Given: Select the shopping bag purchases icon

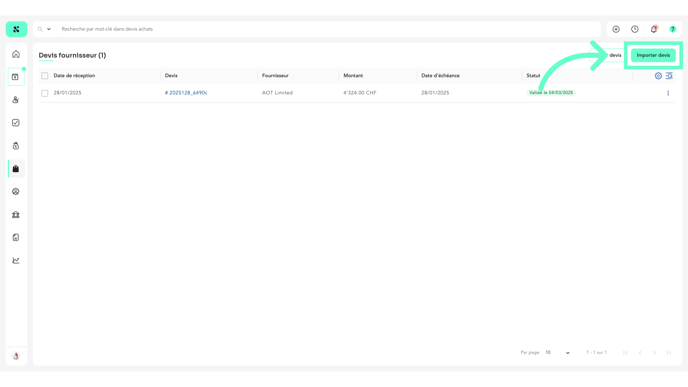Looking at the screenshot, I should (x=16, y=168).
